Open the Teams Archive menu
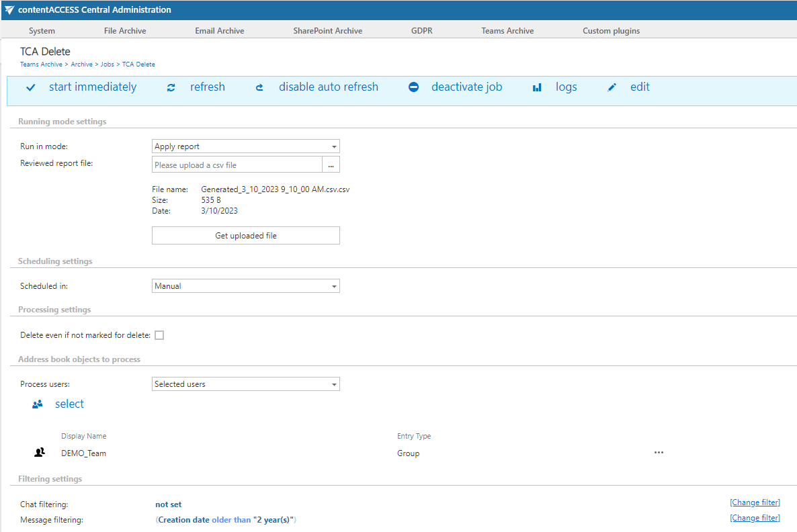 507,31
